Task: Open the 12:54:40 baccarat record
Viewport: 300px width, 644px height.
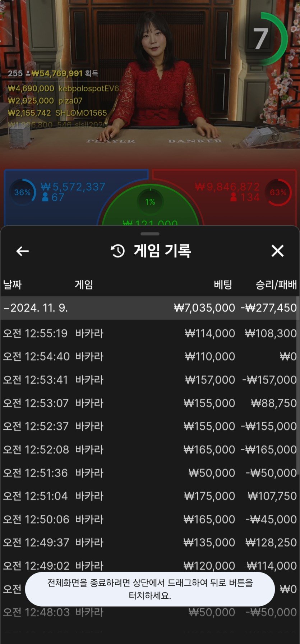Action: tap(150, 357)
